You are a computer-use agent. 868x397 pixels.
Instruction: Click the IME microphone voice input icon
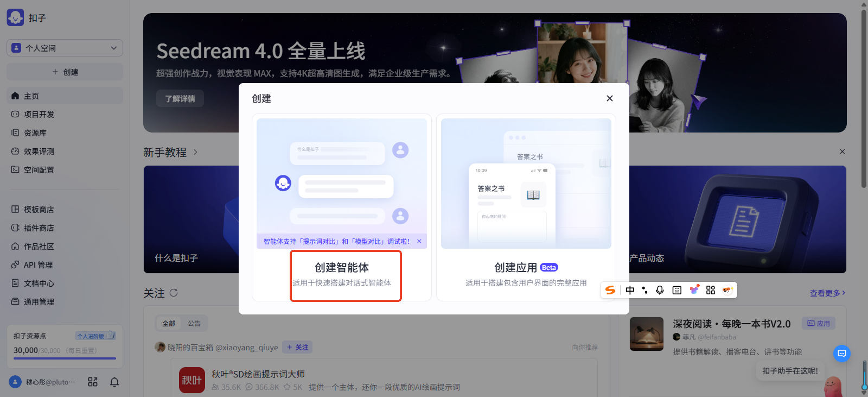pos(660,290)
